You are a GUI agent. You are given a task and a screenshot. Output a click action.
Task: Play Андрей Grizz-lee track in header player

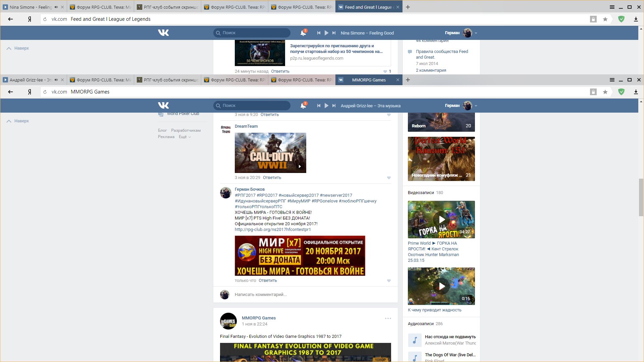[326, 106]
